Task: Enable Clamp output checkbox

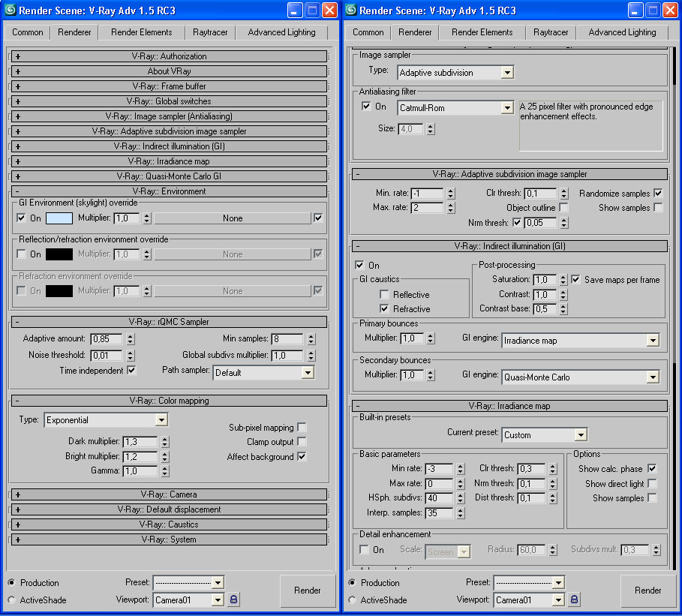Action: pos(302,441)
